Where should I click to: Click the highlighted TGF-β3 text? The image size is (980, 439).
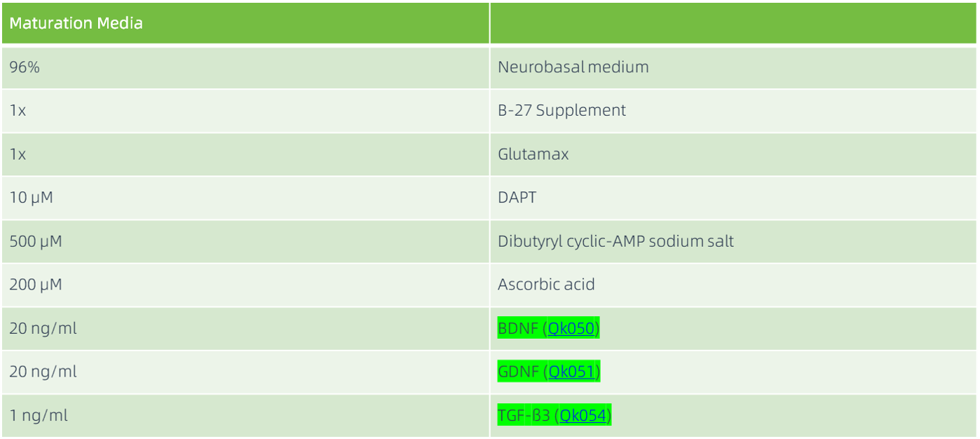click(x=524, y=416)
